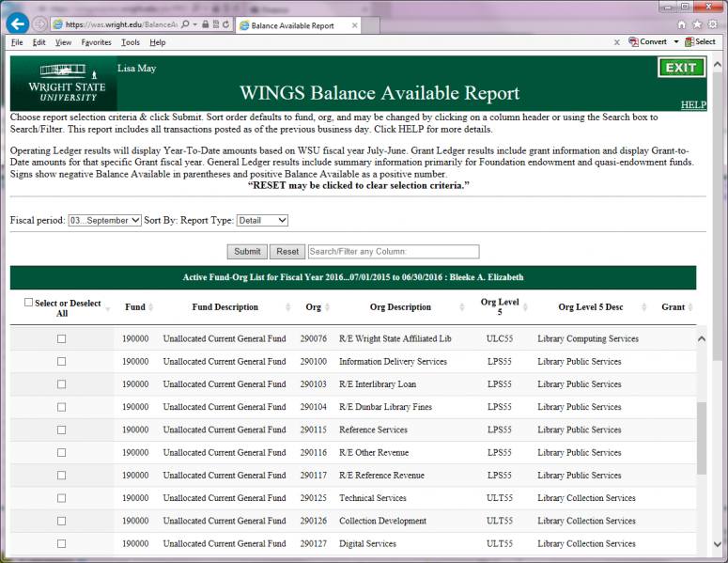Open the Favorites menu
The height and width of the screenshot is (563, 728).
pyautogui.click(x=96, y=42)
